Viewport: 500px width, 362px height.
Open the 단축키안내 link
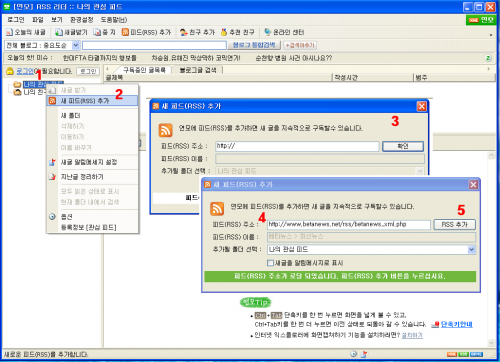(457, 324)
